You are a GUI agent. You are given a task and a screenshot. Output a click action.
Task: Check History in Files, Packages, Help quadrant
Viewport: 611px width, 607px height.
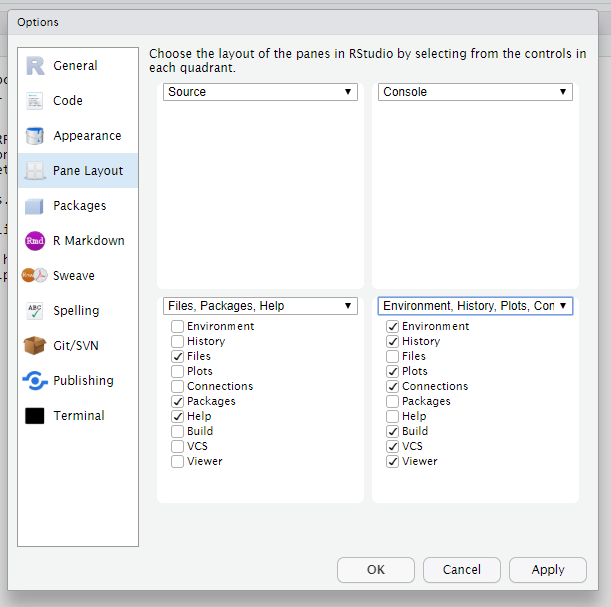[x=177, y=341]
